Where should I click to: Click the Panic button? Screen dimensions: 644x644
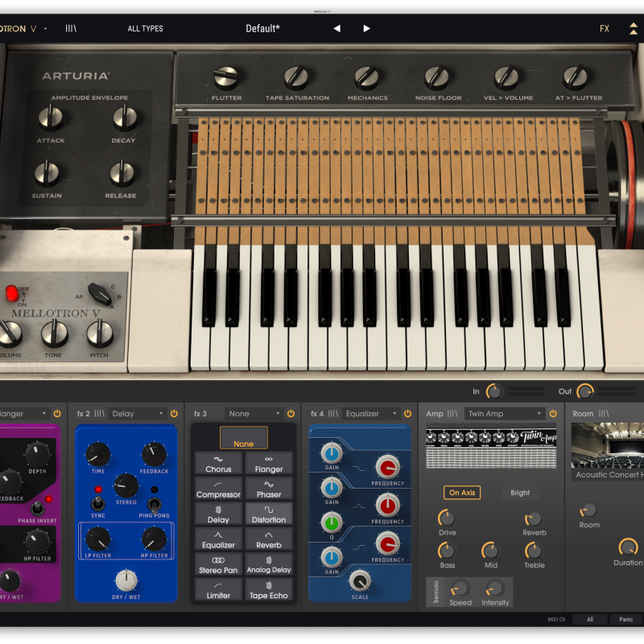(626, 619)
